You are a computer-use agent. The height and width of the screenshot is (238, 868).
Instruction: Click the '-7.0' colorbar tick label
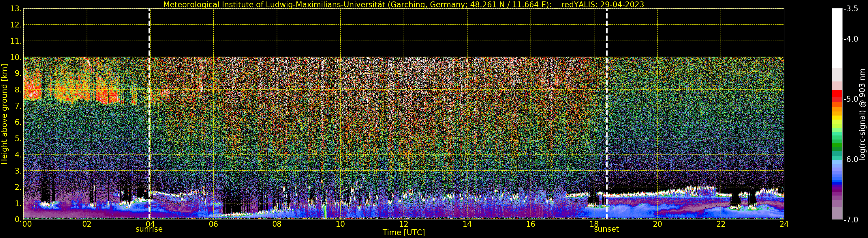tap(851, 220)
